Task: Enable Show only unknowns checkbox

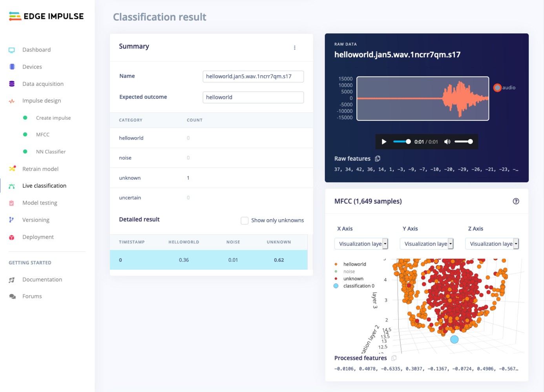Action: click(x=245, y=220)
